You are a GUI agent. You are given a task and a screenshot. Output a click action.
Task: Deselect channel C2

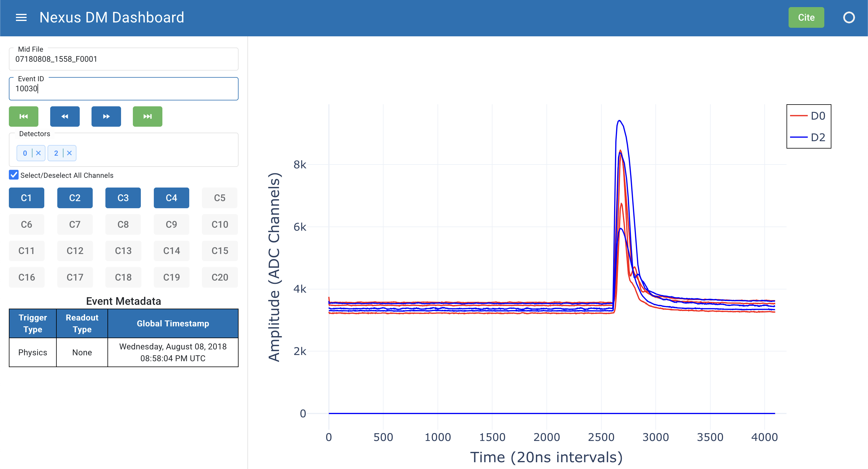(x=75, y=198)
